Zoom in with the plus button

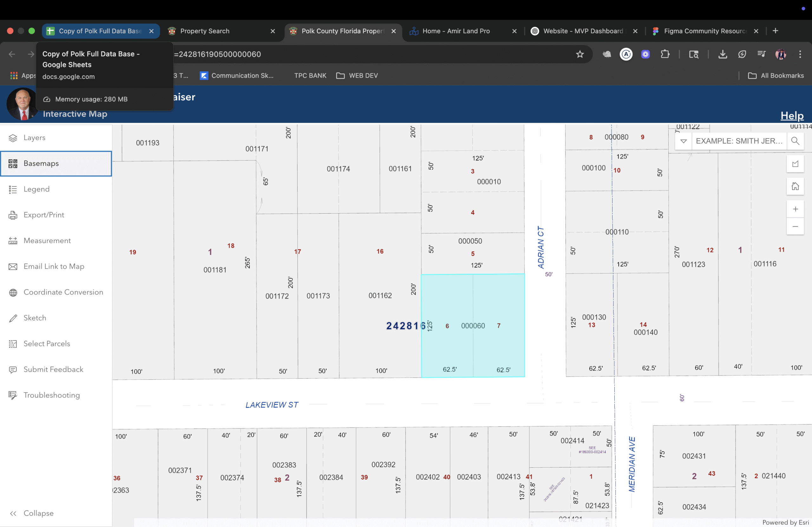pyautogui.click(x=795, y=209)
